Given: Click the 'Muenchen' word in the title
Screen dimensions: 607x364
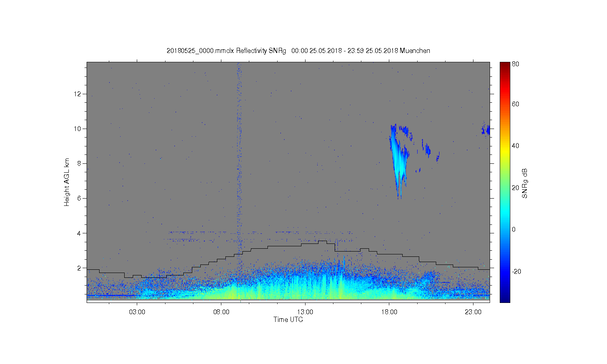Looking at the screenshot, I should (x=415, y=51).
